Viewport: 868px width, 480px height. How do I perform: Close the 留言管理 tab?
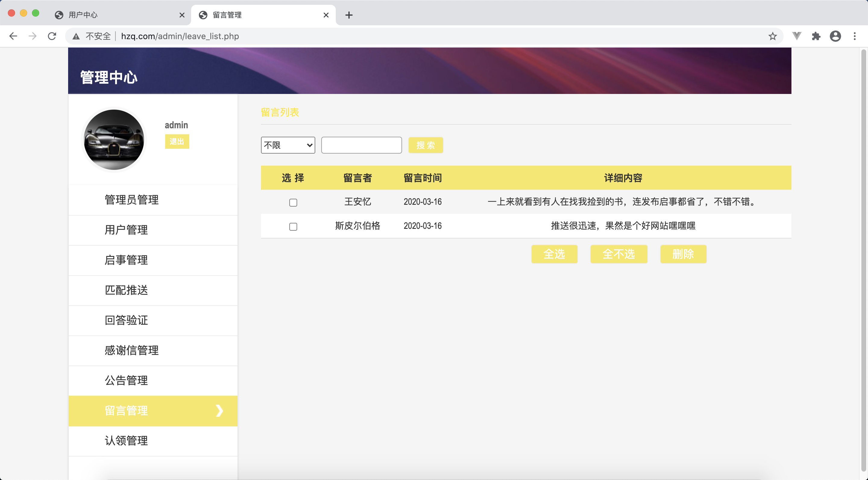[326, 15]
